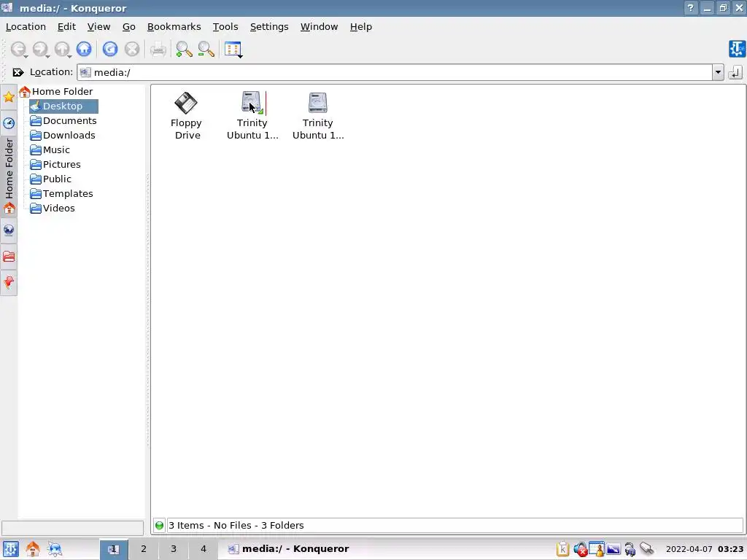Switch to virtual desktop 3
This screenshot has height=560, width=747.
pos(174,549)
